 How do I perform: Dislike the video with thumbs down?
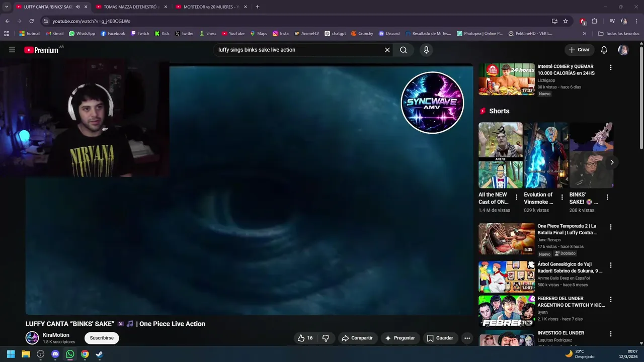point(326,338)
